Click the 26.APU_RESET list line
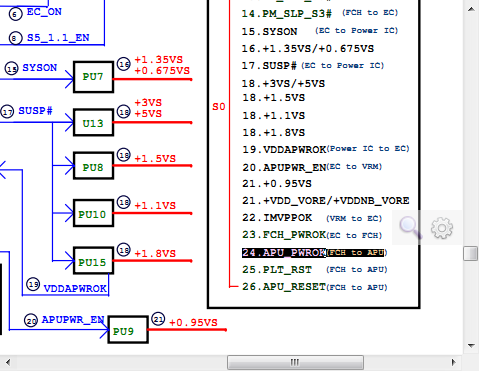The width and height of the screenshot is (479, 371). [x=315, y=287]
